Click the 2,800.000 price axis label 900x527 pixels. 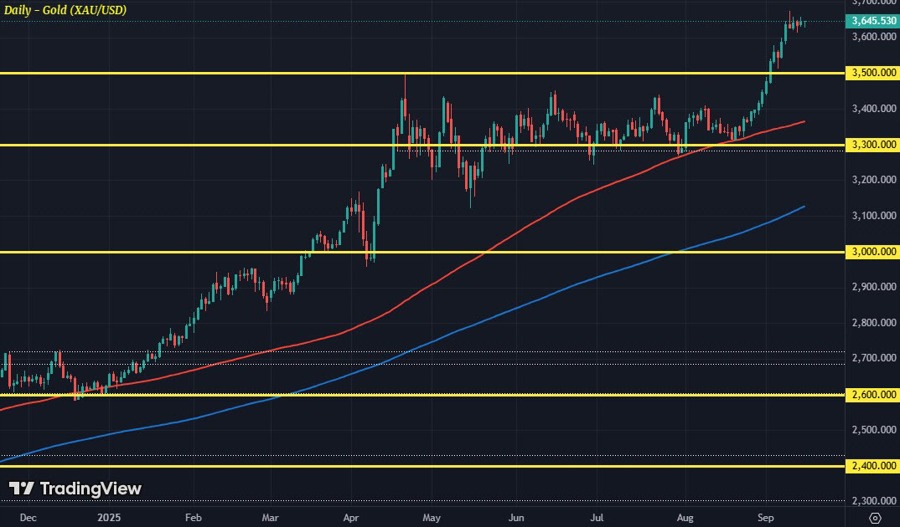tap(874, 323)
